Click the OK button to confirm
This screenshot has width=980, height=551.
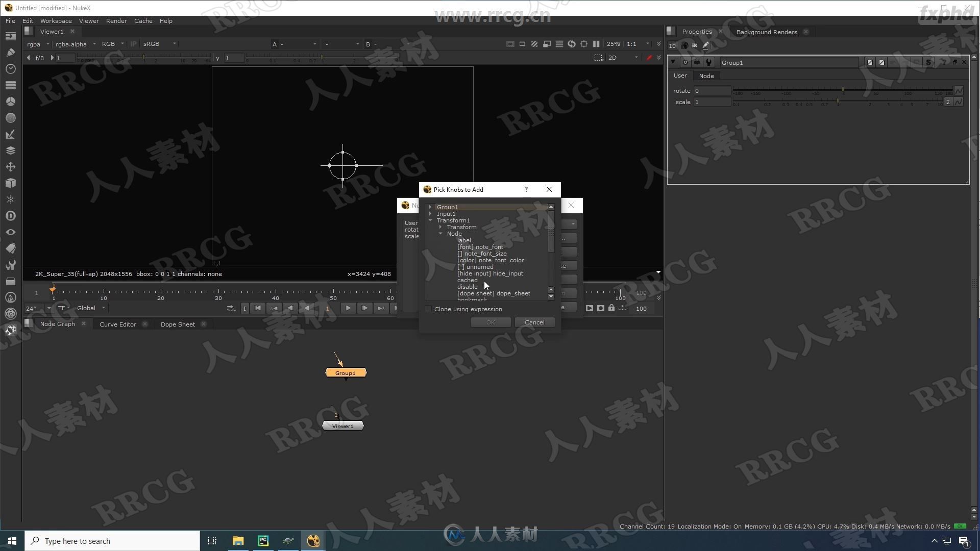pyautogui.click(x=490, y=321)
